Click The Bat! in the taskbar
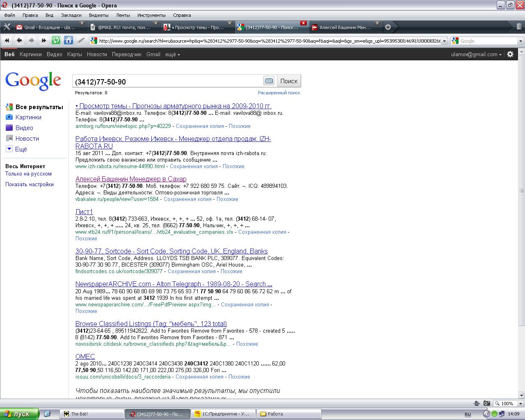This screenshot has width=525, height=420. point(92,414)
